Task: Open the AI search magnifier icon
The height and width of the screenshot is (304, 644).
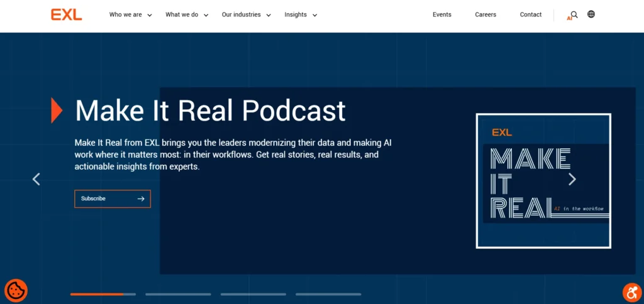Action: (574, 15)
